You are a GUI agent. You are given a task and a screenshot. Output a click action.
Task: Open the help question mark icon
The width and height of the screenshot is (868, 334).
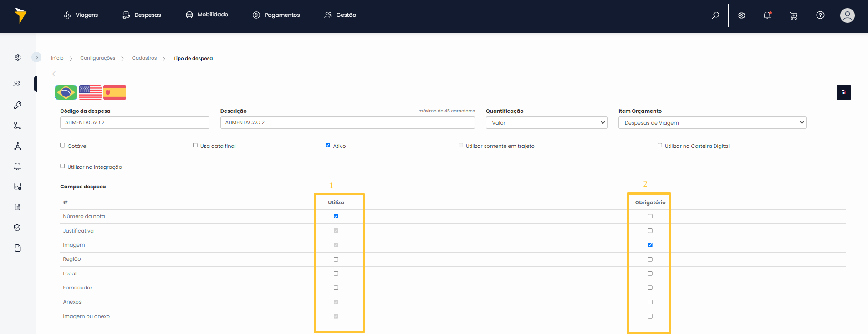coord(820,15)
